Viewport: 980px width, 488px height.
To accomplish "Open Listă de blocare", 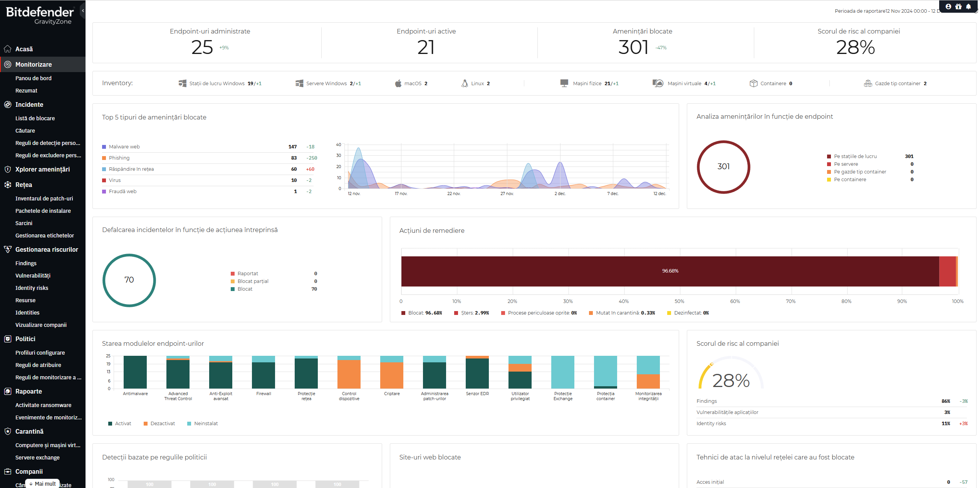I will click(35, 118).
